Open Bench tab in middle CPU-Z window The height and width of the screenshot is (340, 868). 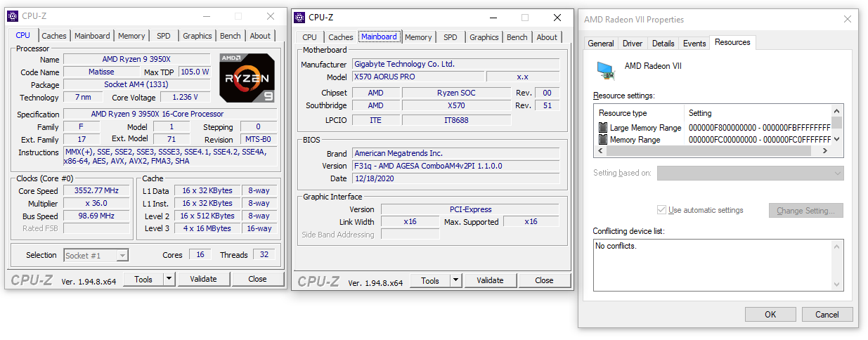[517, 37]
